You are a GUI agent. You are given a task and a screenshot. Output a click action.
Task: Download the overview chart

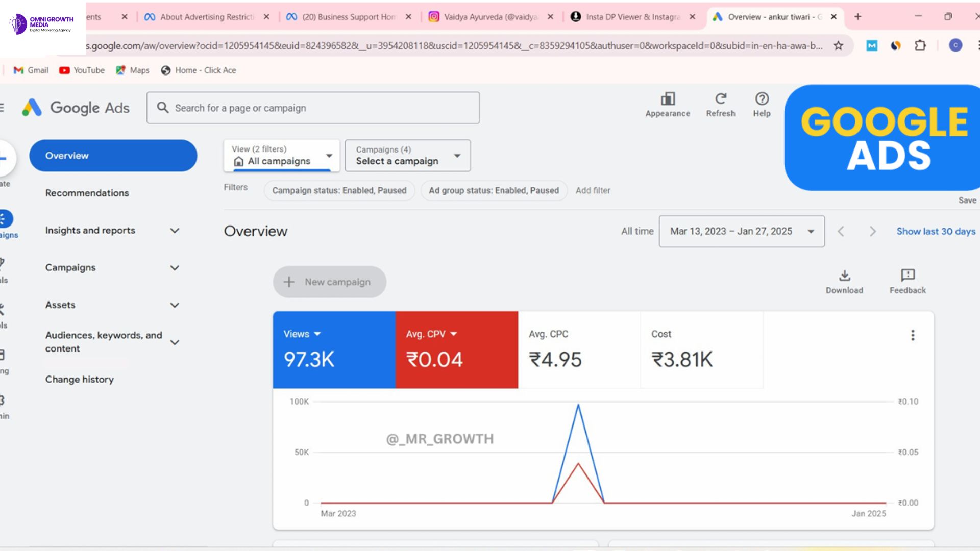click(x=844, y=276)
